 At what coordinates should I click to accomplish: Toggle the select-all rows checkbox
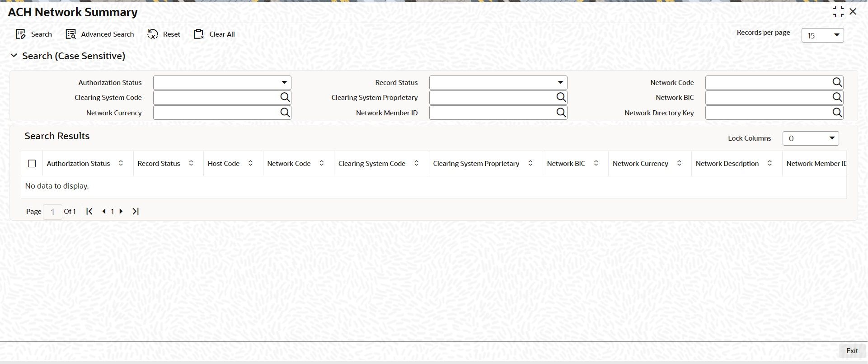click(32, 163)
